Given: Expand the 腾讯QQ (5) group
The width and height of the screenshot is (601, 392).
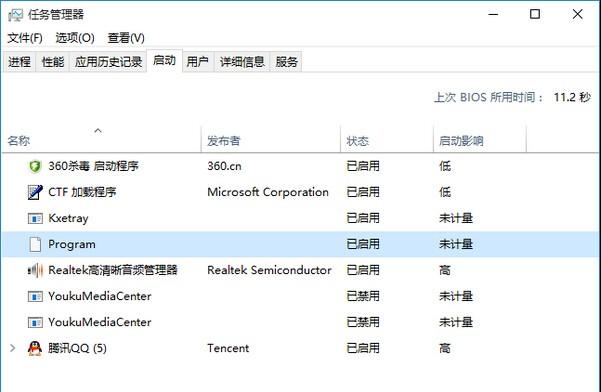Looking at the screenshot, I should [x=13, y=348].
